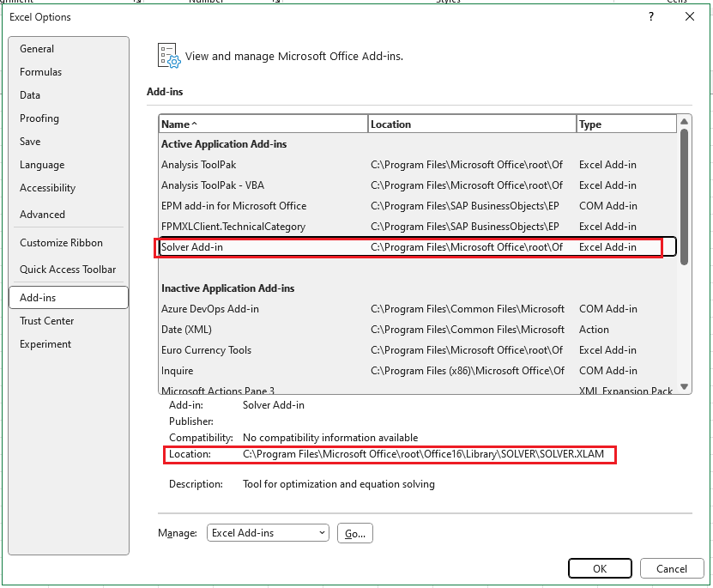Sort add-ins by Location column header
The height and width of the screenshot is (588, 713).
tap(472, 124)
